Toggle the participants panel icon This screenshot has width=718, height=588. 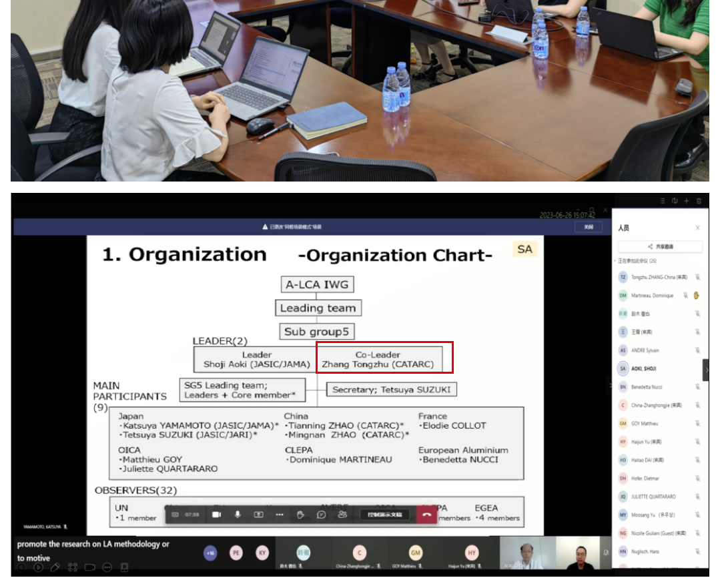coord(342,515)
